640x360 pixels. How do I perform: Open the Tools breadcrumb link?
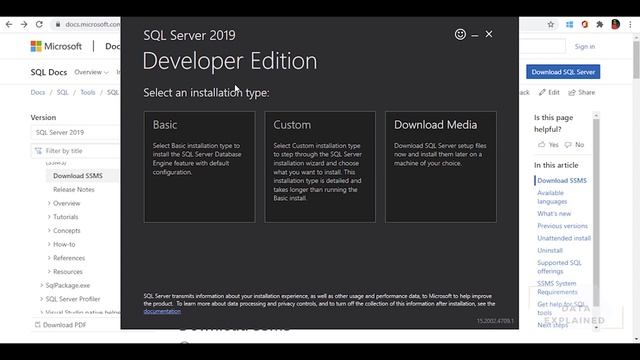pyautogui.click(x=87, y=92)
